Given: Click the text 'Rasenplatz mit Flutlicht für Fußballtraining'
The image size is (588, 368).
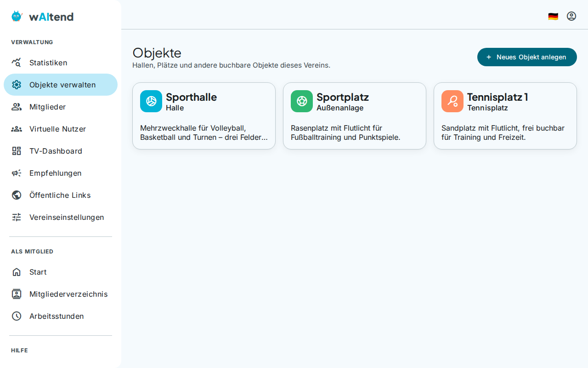Looking at the screenshot, I should [x=345, y=132].
